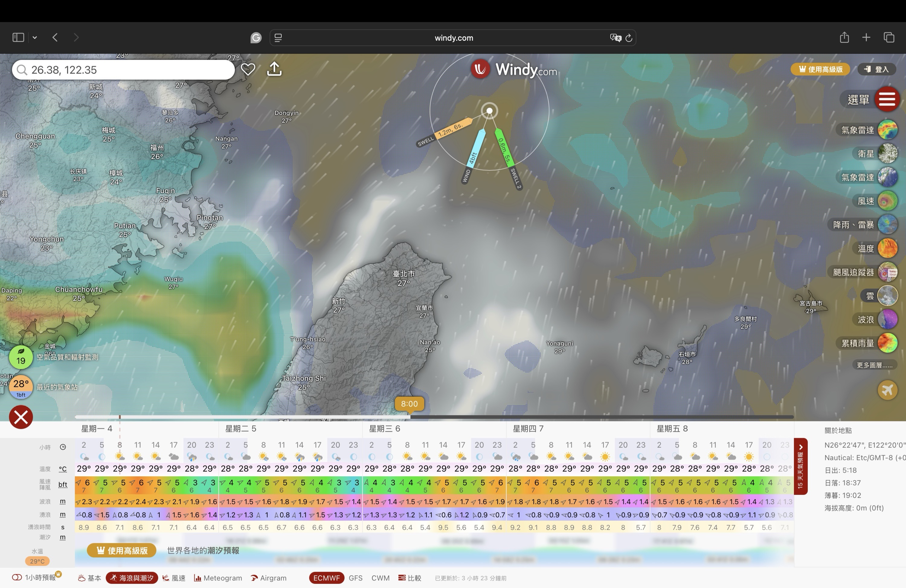The image size is (906, 588).
Task: Toggle the 1-hour forecast (1小時預報) switch
Action: coord(17,577)
